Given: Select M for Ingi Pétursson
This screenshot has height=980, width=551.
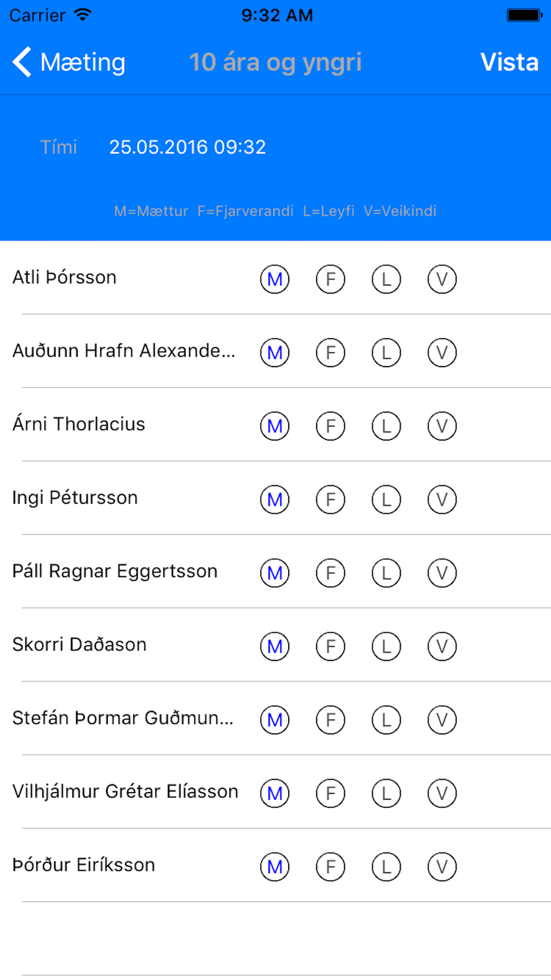Looking at the screenshot, I should [x=275, y=499].
